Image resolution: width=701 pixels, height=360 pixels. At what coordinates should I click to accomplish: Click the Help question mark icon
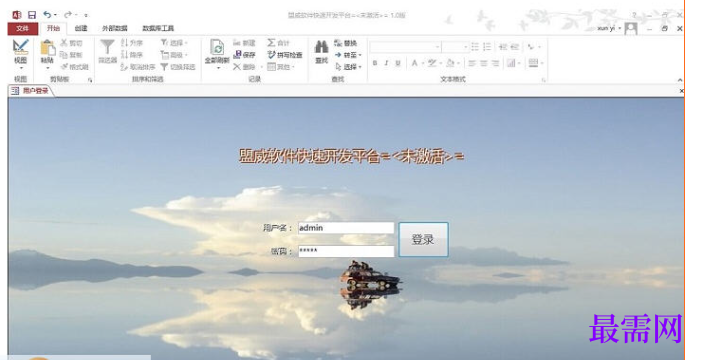(634, 15)
